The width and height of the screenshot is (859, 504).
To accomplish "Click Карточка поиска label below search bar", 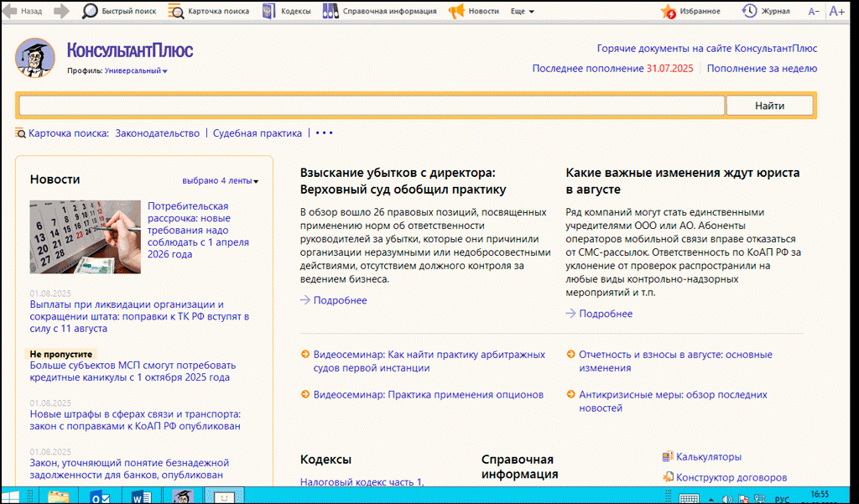I will coord(69,133).
